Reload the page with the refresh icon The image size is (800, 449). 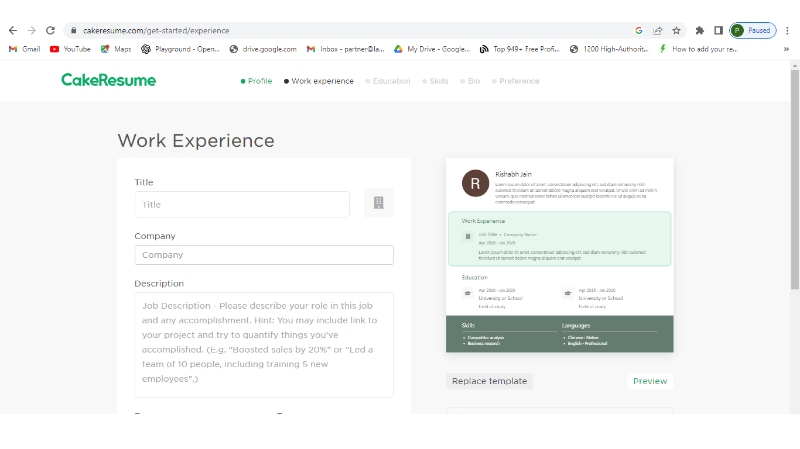51,30
